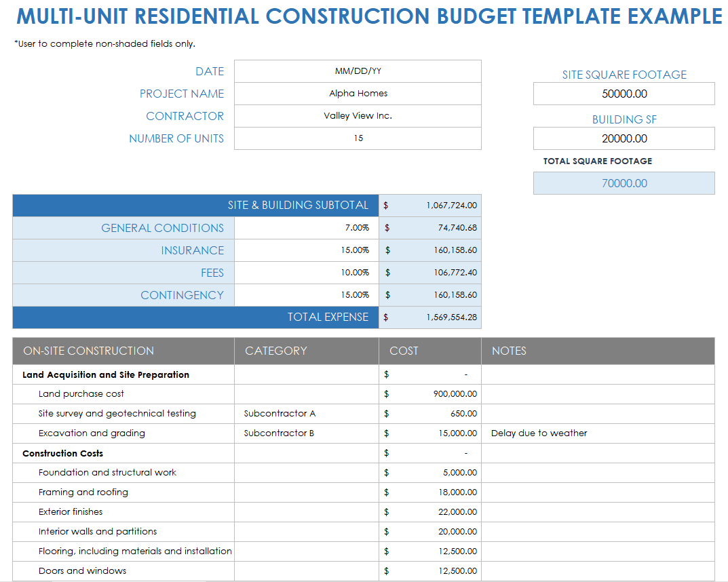
Task: Click the Building SF value 20000.00
Action: coord(624,138)
